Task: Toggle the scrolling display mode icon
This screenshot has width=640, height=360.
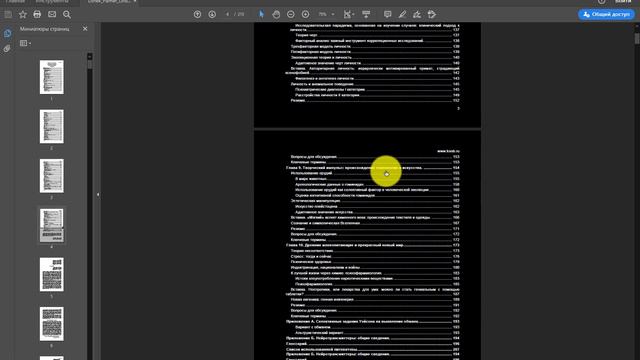Action: (x=366, y=14)
